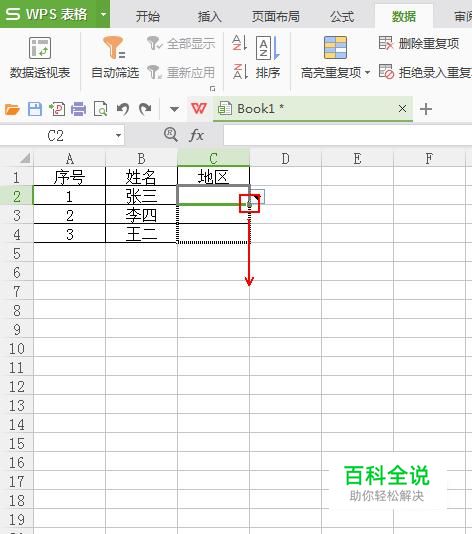The image size is (472, 534).
Task: Click the cell containing 李四
Action: tap(141, 215)
